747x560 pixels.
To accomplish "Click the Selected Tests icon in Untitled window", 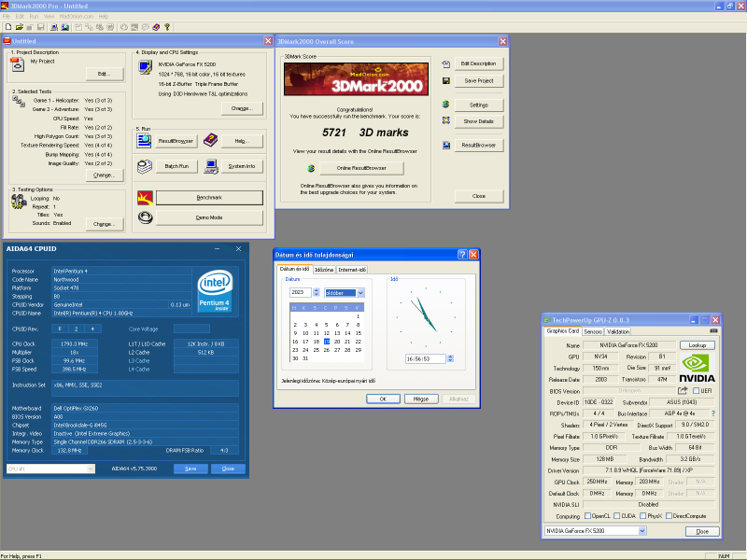I will pos(19,102).
